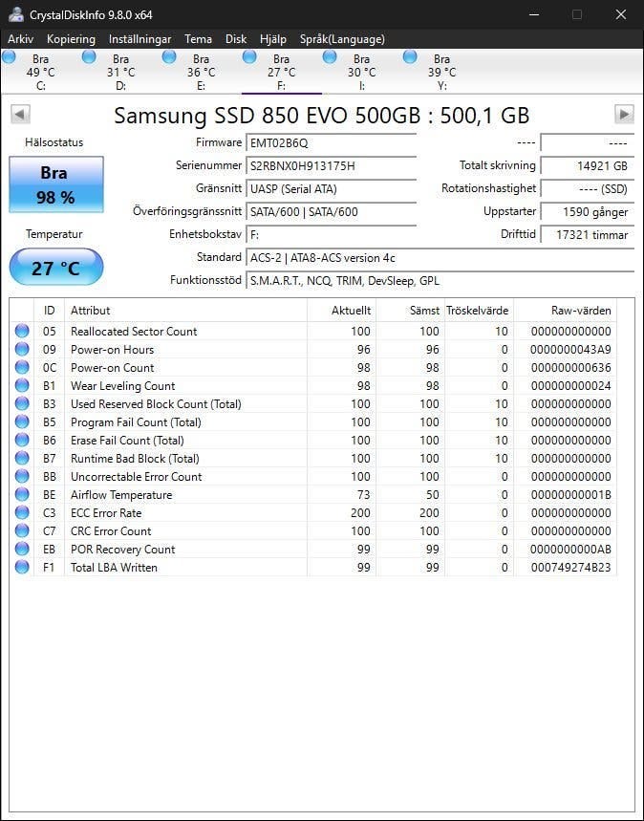Screen dimensions: 644x821
Task: Close the CrystalDiskInfo window
Action: pyautogui.click(x=621, y=14)
